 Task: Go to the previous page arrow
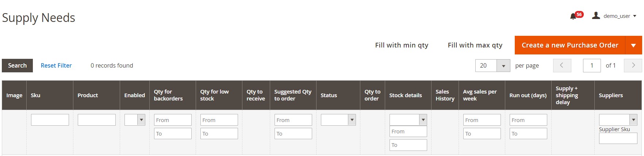[562, 65]
